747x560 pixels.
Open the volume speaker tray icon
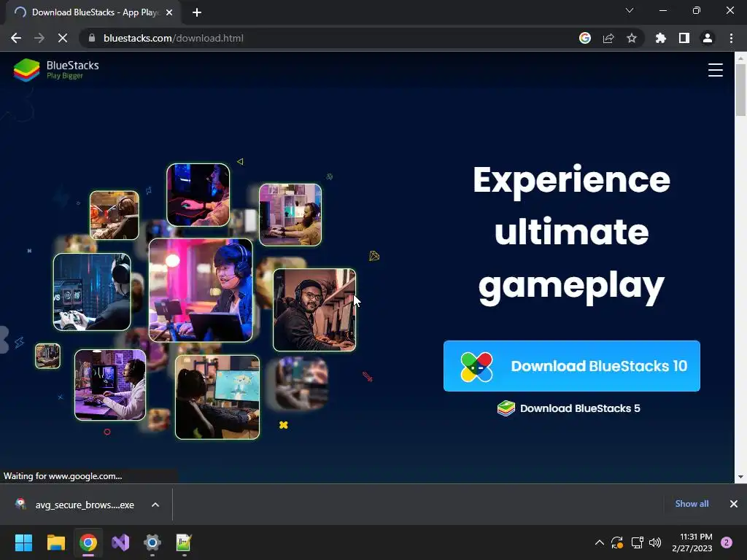[656, 542]
